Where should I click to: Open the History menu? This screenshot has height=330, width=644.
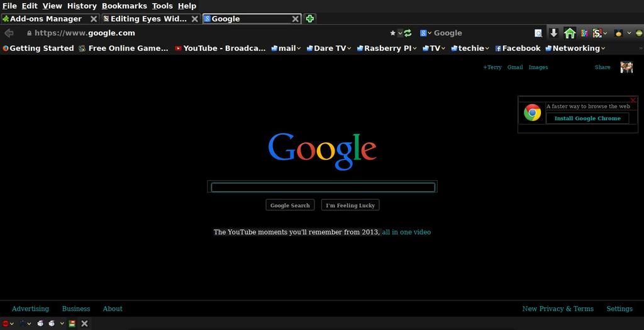82,6
